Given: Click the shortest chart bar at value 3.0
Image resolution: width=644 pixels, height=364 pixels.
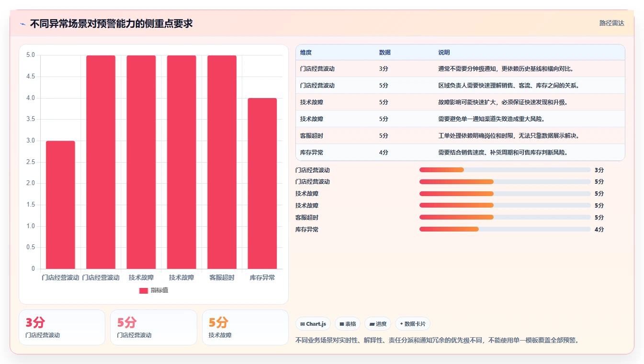Looking at the screenshot, I should 60,205.
